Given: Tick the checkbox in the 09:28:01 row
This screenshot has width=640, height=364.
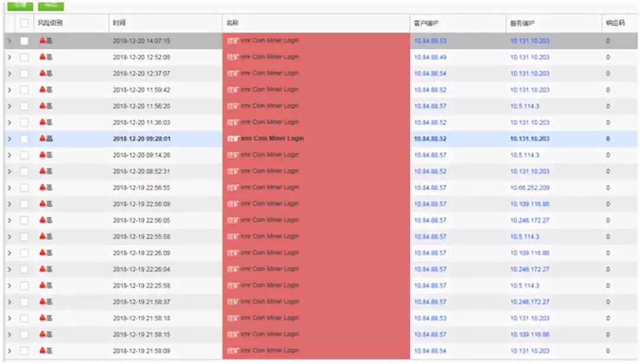Looking at the screenshot, I should coord(24,138).
